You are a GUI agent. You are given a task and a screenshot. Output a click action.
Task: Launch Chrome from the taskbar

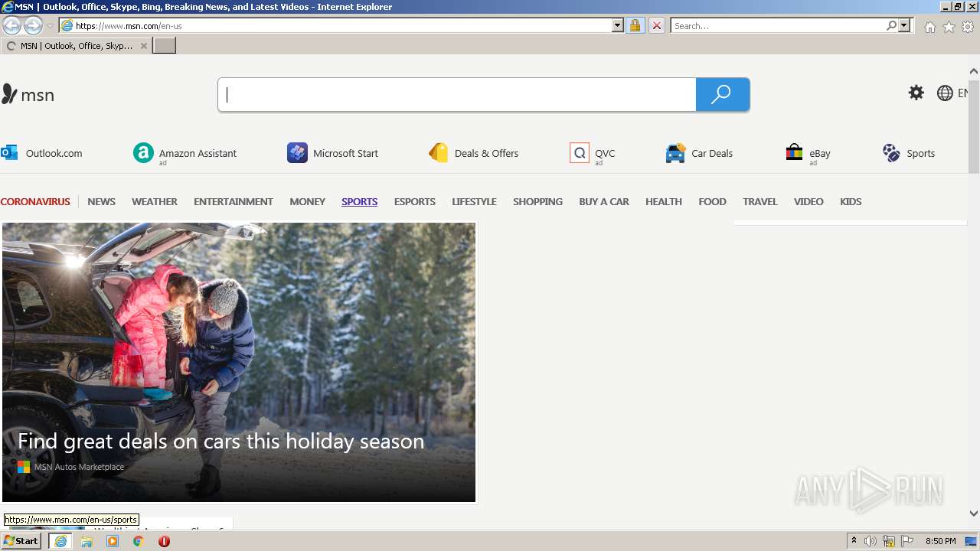[x=138, y=541]
